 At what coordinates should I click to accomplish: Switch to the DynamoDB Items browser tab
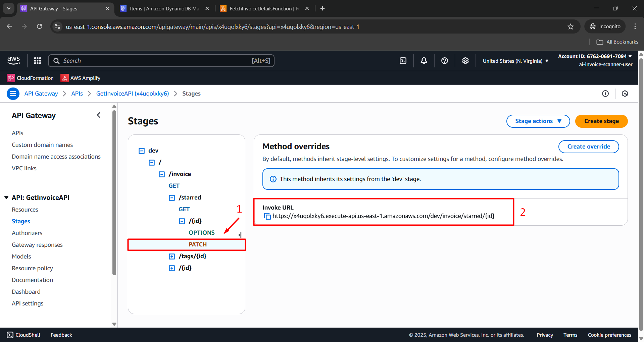pos(164,9)
